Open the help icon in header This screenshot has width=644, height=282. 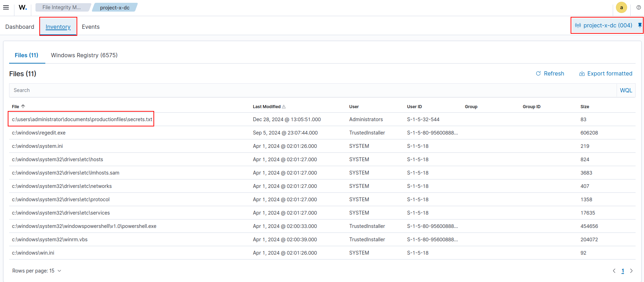point(638,7)
